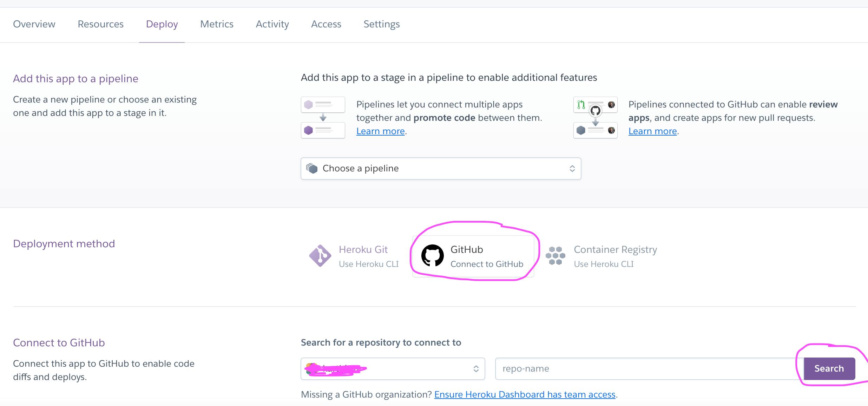The height and width of the screenshot is (406, 868).
Task: Click Search for a repository to connect to
Action: coord(381,342)
